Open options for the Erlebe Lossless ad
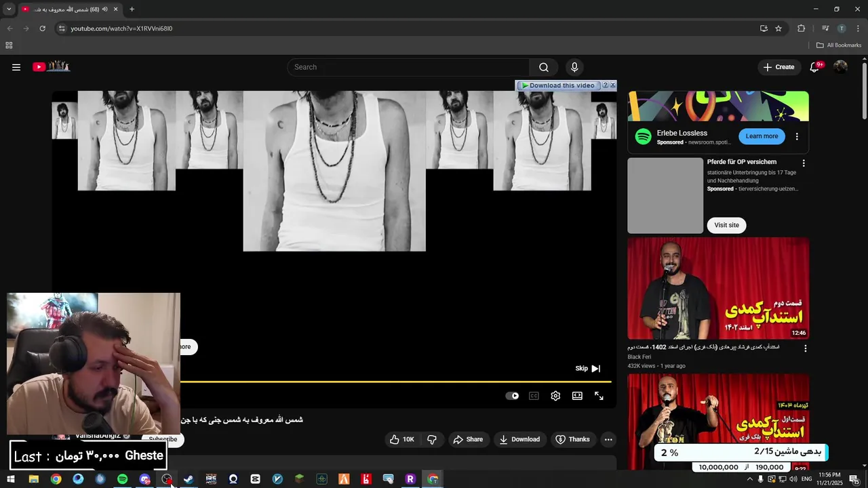The width and height of the screenshot is (868, 488). tap(797, 136)
